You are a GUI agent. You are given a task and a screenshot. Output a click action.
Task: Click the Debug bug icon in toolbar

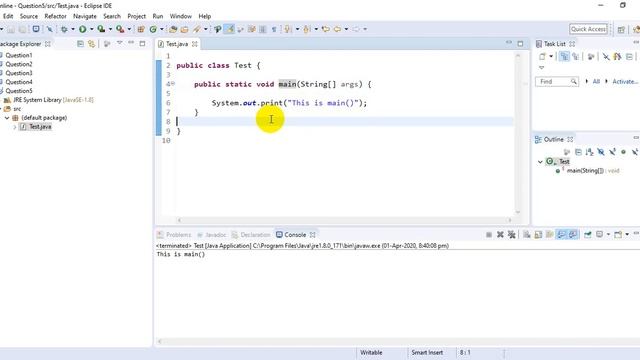(x=64, y=29)
